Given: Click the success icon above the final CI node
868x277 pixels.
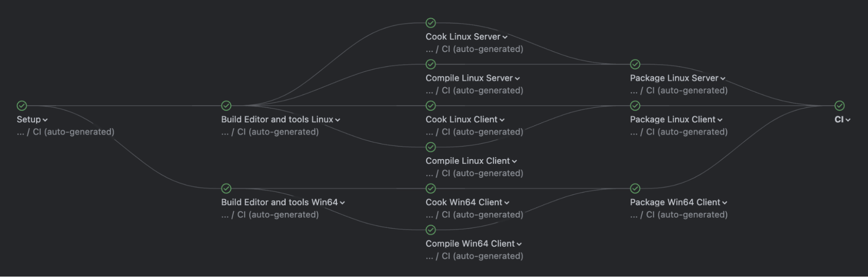Looking at the screenshot, I should pos(840,106).
